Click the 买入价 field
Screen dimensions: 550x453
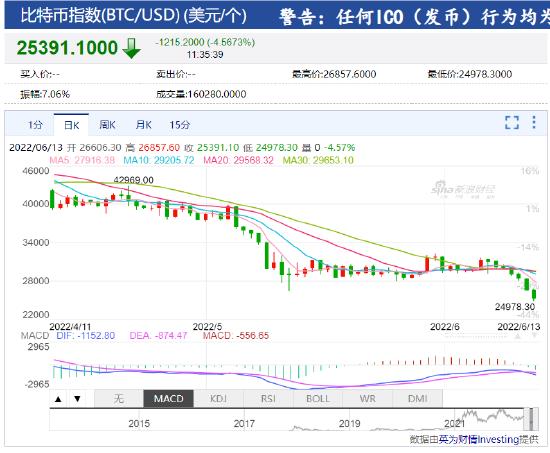click(x=40, y=74)
